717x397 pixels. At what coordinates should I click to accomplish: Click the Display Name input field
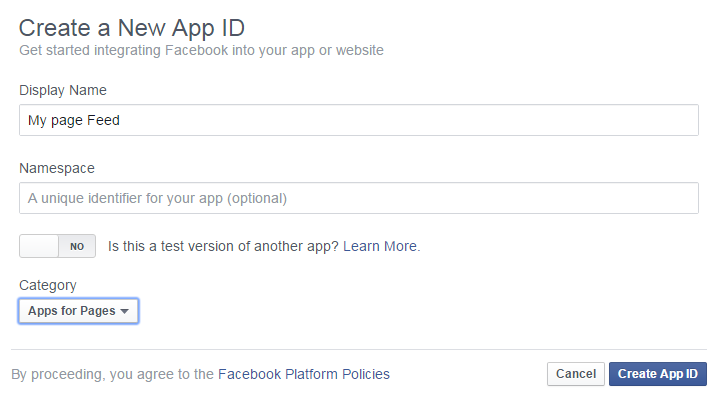click(358, 120)
